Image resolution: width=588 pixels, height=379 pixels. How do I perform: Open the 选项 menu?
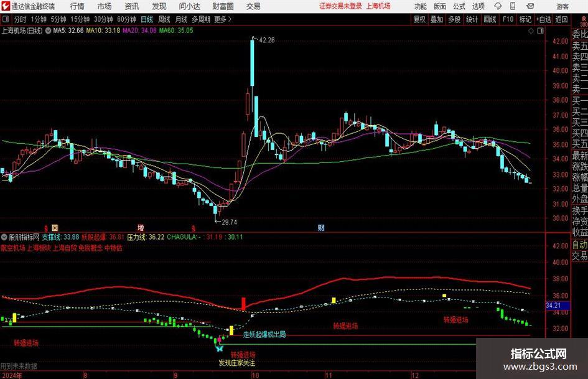pos(478,6)
